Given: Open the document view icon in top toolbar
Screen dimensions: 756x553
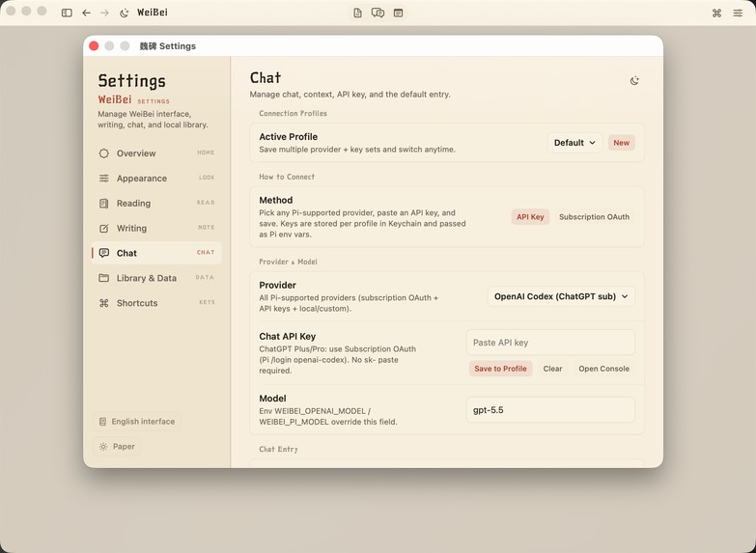Looking at the screenshot, I should pyautogui.click(x=358, y=13).
